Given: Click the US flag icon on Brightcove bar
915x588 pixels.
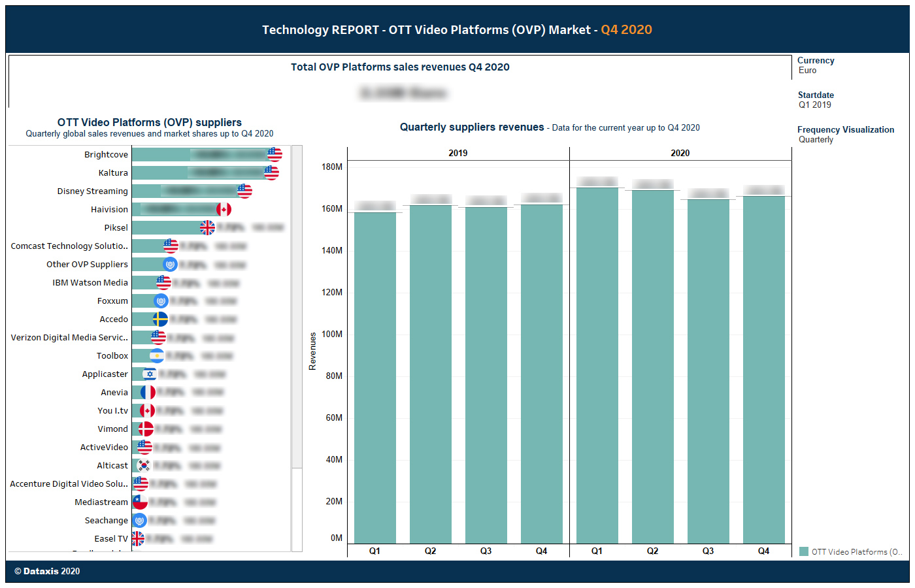Looking at the screenshot, I should coord(275,154).
